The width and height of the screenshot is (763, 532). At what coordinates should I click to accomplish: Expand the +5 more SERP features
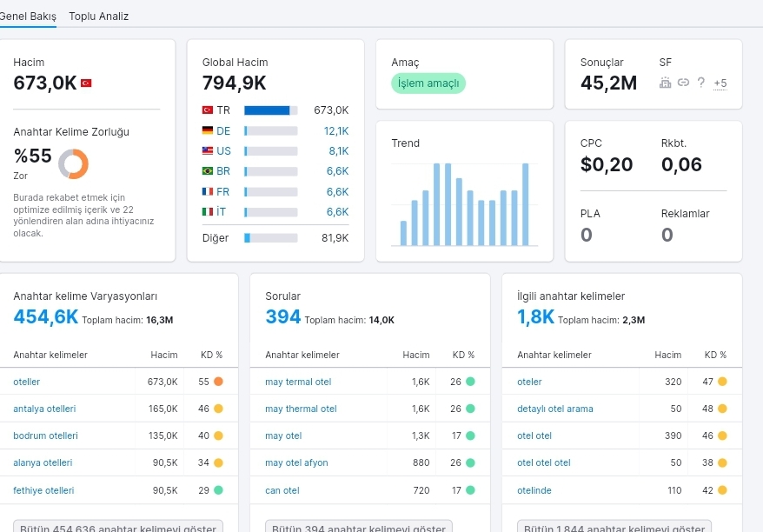[x=720, y=83]
